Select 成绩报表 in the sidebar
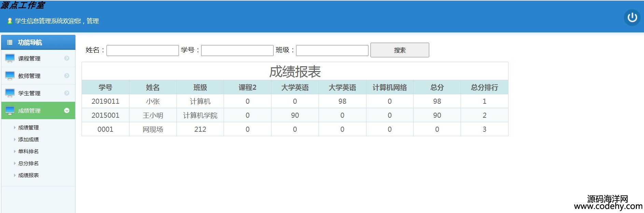644x213 pixels. click(28, 175)
